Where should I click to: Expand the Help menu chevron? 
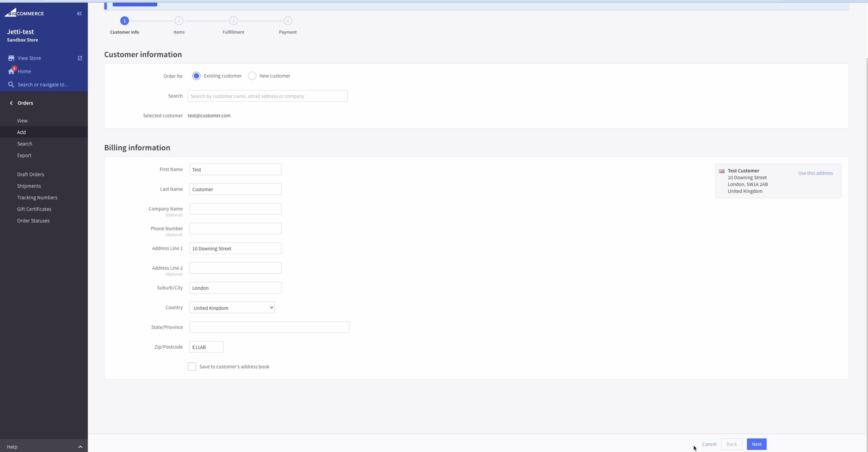pos(80,447)
